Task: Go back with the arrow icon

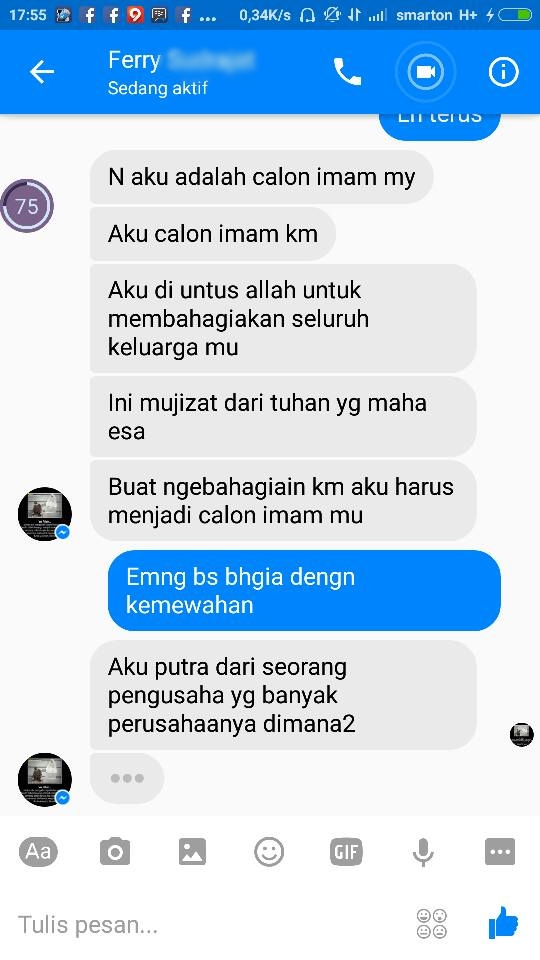Action: (x=42, y=72)
